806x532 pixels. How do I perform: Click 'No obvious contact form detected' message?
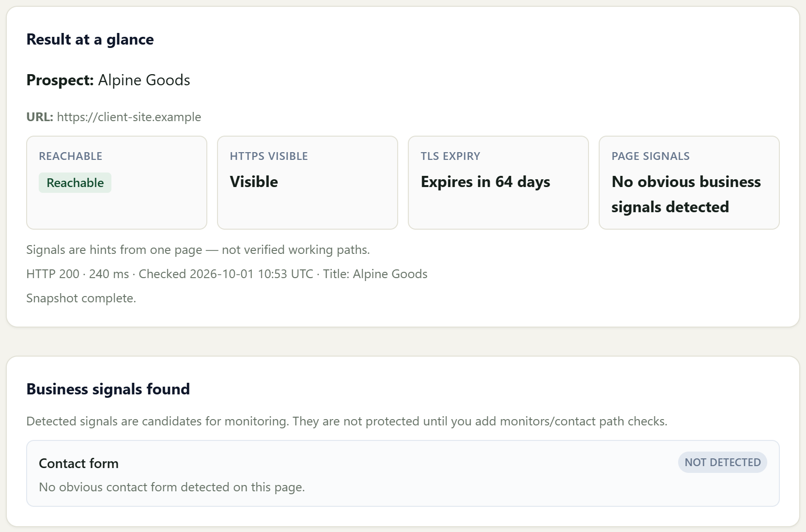[172, 487]
